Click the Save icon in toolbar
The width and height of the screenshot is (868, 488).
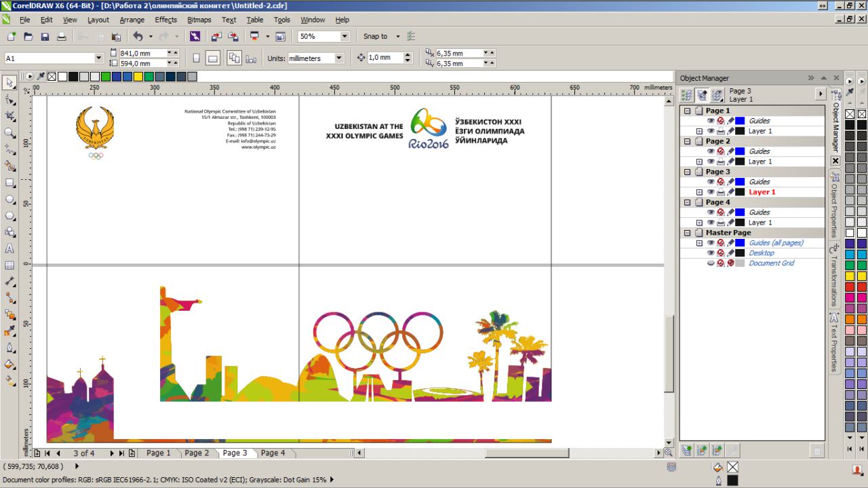pos(45,37)
